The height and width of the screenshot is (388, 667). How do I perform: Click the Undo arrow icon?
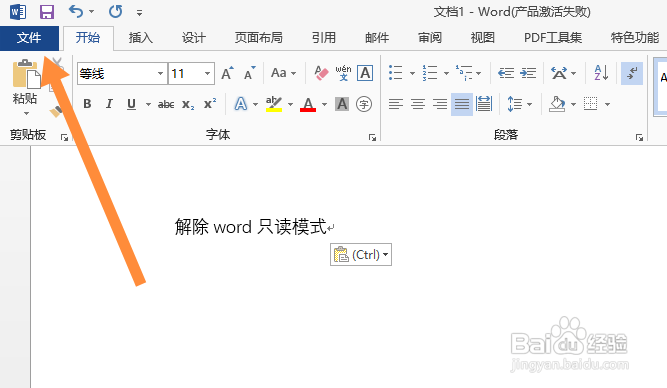pyautogui.click(x=76, y=11)
